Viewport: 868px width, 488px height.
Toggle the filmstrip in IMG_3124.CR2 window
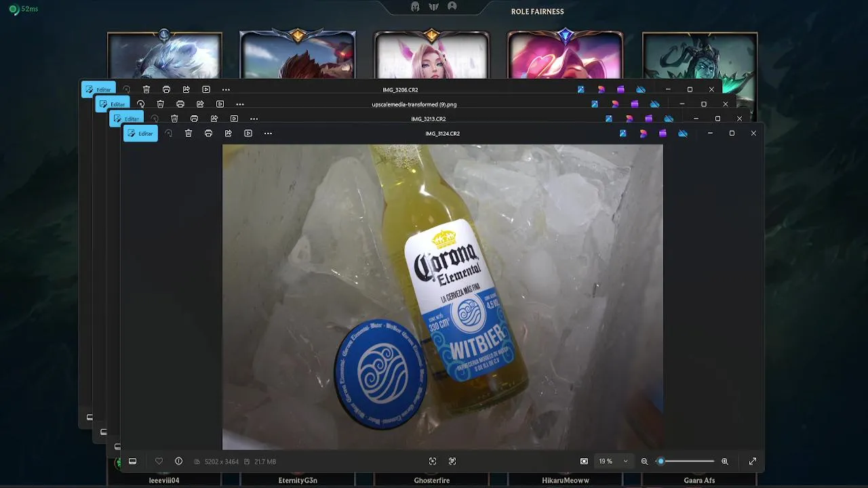132,462
